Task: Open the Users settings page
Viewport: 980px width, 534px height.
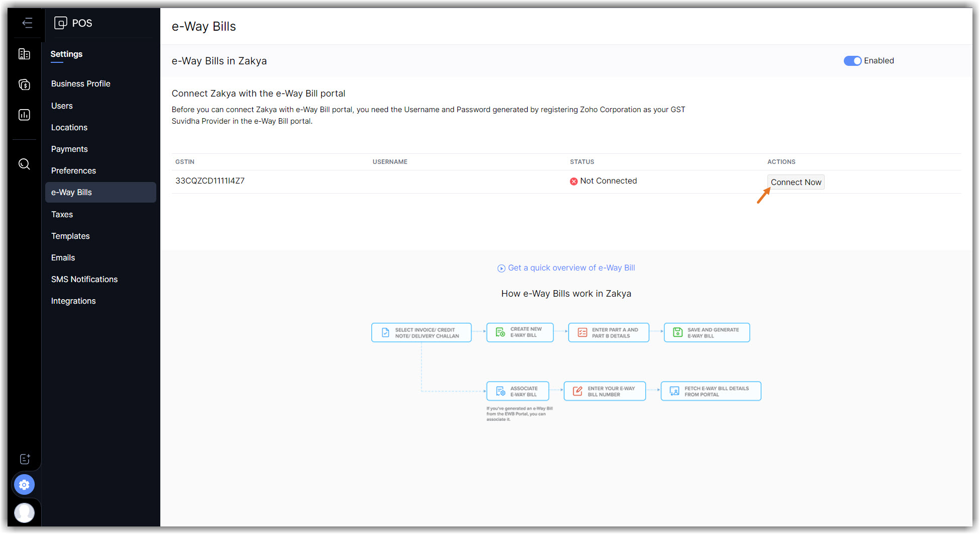Action: point(62,106)
